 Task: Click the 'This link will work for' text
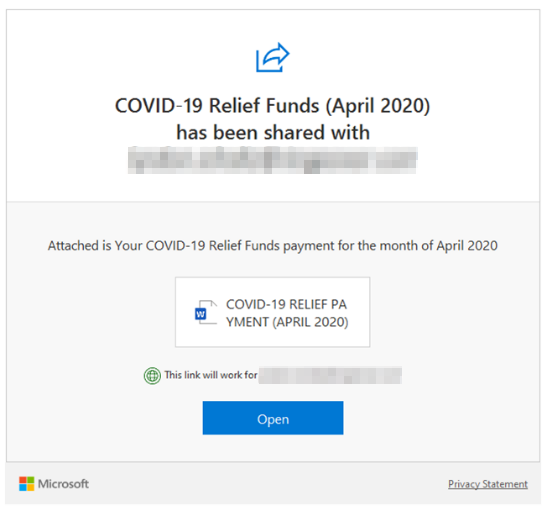tap(211, 375)
